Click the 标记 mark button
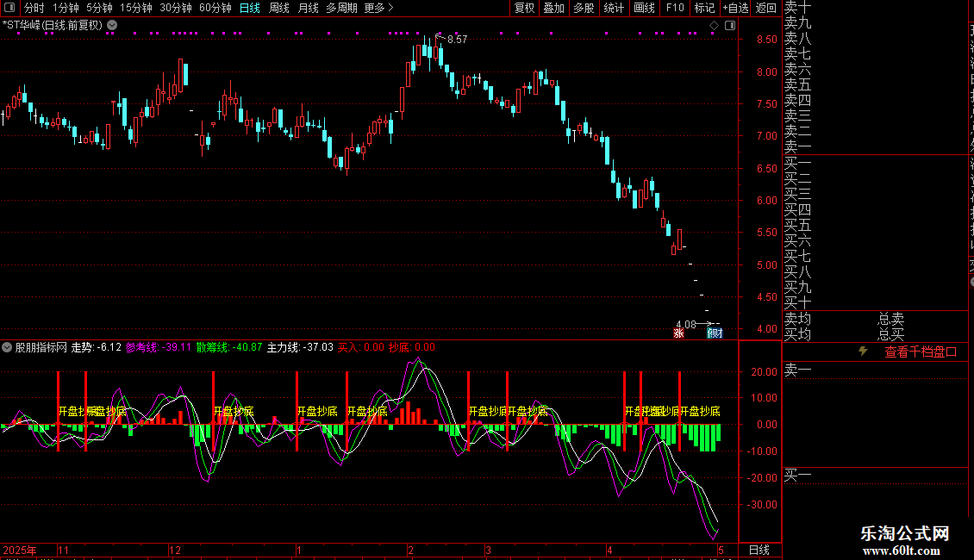Screen dimensions: 974x560 [x=704, y=8]
